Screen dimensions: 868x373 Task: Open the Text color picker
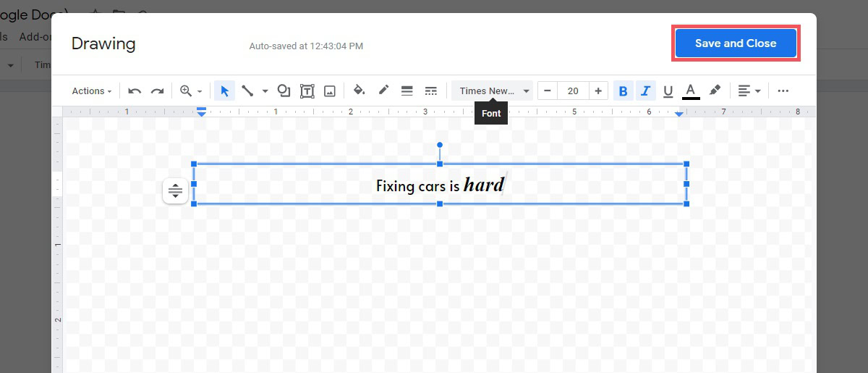tap(691, 91)
